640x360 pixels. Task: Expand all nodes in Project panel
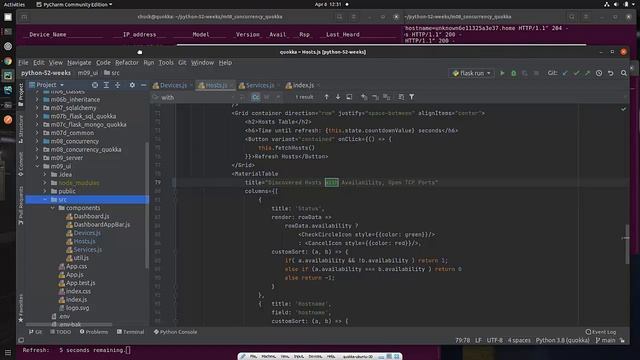click(x=106, y=85)
